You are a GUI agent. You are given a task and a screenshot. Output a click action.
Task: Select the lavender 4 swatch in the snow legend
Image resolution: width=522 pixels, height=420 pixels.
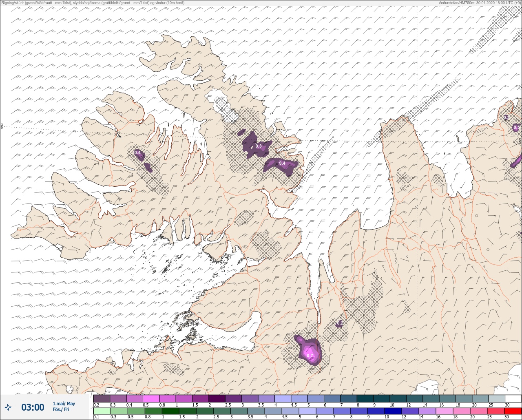pyautogui.click(x=283, y=398)
